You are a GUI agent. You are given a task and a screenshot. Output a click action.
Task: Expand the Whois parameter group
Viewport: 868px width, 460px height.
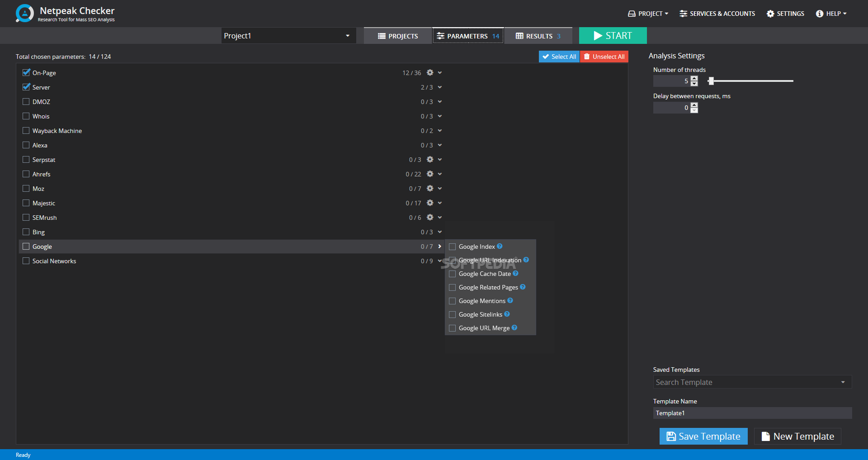[439, 116]
